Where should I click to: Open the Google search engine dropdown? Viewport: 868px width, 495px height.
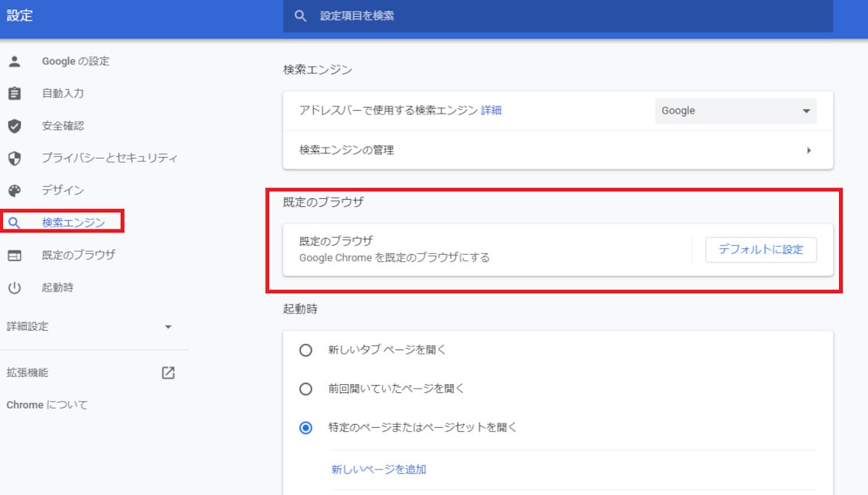click(736, 111)
